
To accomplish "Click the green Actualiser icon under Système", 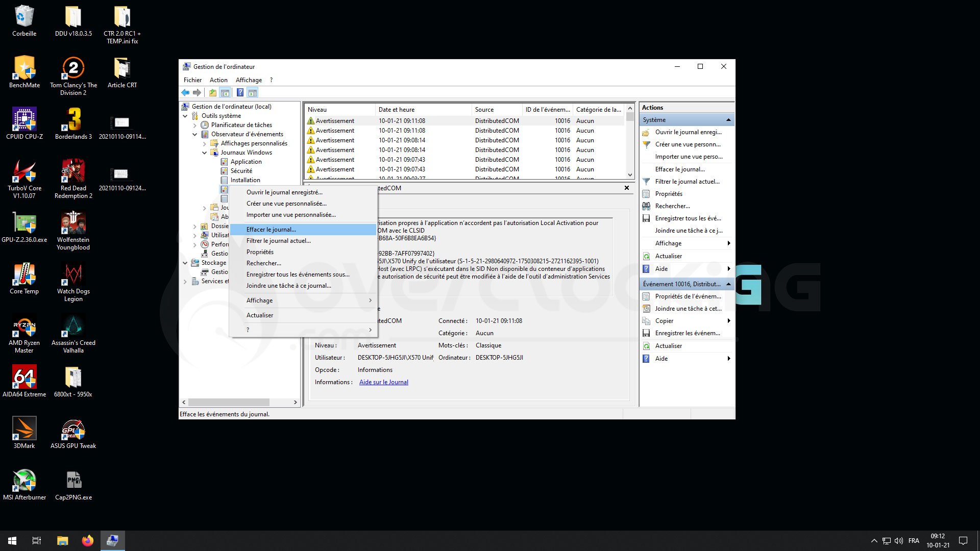I will [x=646, y=256].
